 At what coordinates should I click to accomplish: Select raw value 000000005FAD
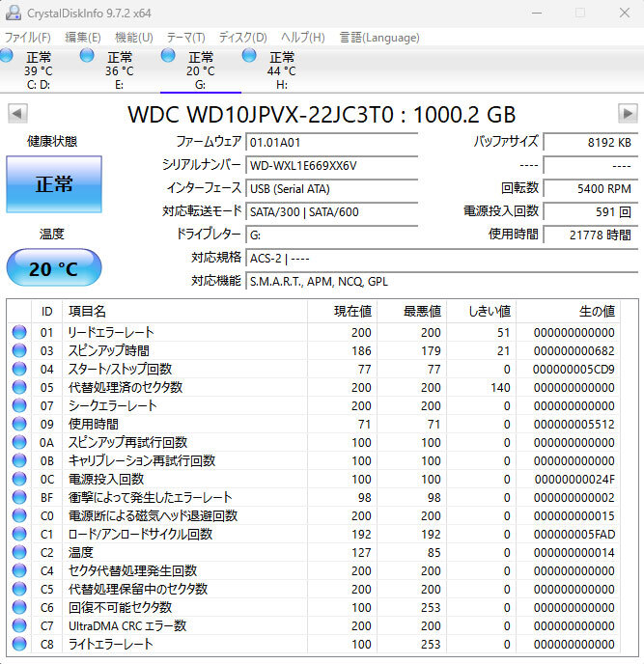click(574, 535)
